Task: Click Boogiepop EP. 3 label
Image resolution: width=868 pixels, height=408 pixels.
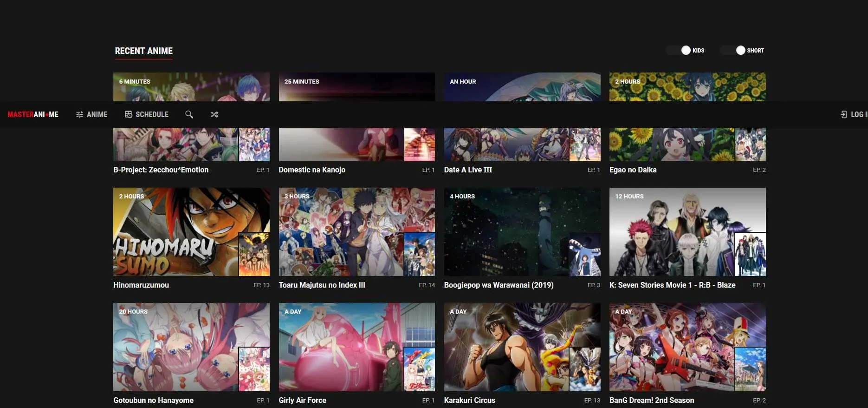Action: click(594, 285)
